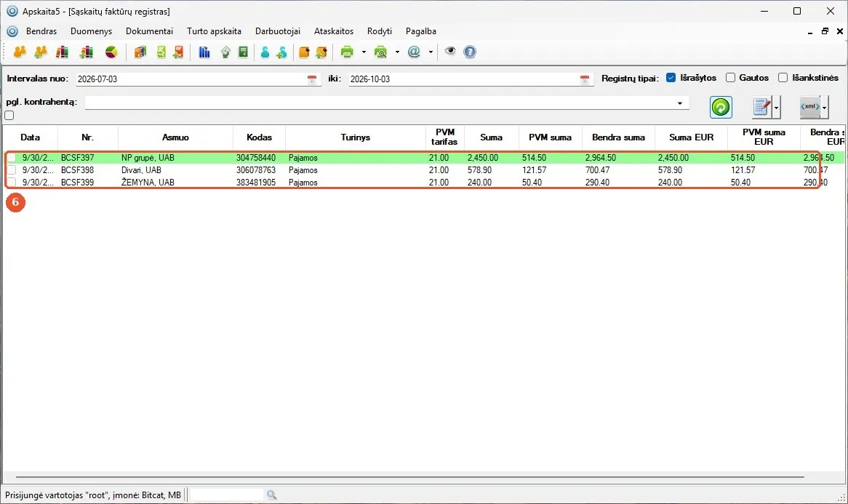Expand the 'pgl. kontrahentą' combo box
Viewport: 848px width, 504px height.
coord(680,103)
